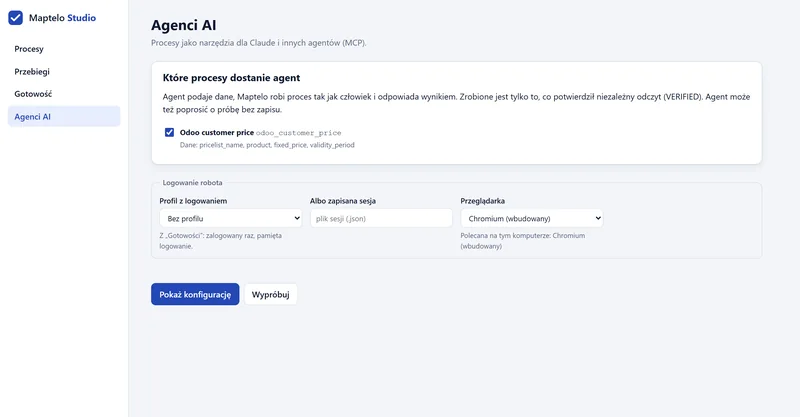The width and height of the screenshot is (800, 417).
Task: Click the 'Które procesy dostanie agent' heading
Action: coord(231,78)
